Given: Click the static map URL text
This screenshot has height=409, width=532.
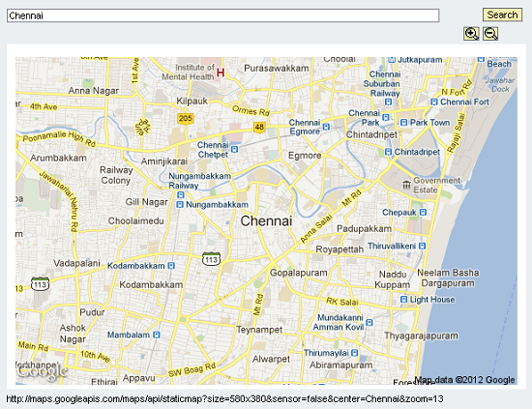Looking at the screenshot, I should [x=225, y=398].
